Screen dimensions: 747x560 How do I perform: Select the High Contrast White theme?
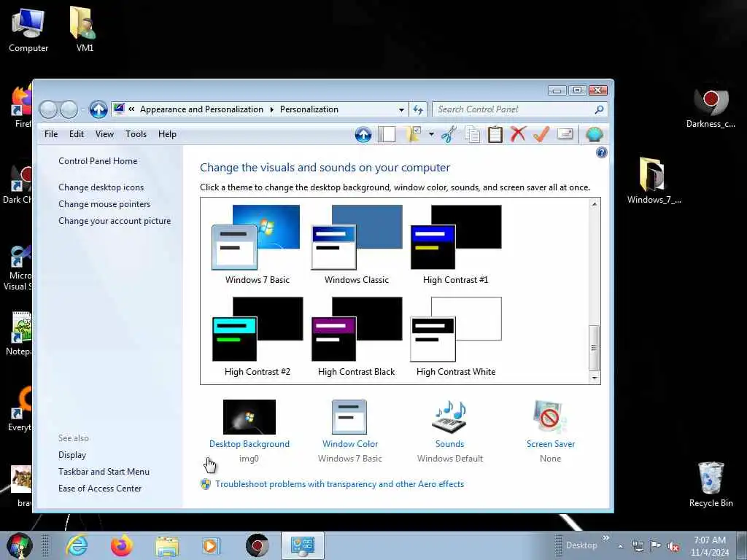pos(456,337)
